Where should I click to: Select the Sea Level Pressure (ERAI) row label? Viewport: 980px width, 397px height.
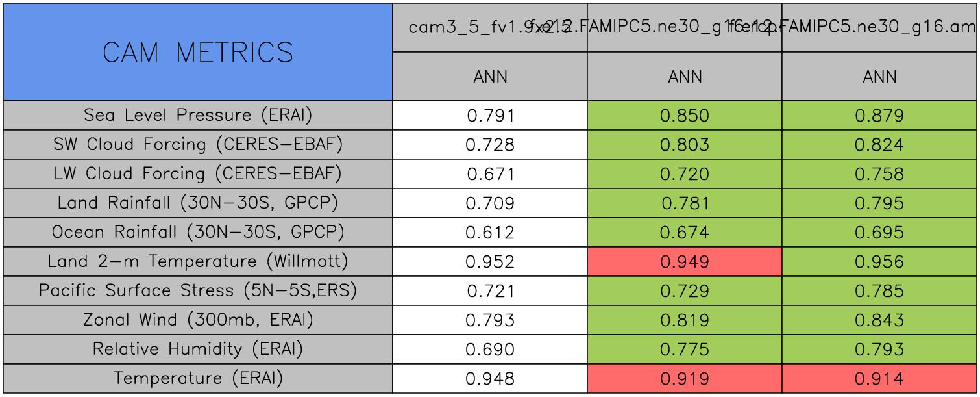pyautogui.click(x=198, y=116)
